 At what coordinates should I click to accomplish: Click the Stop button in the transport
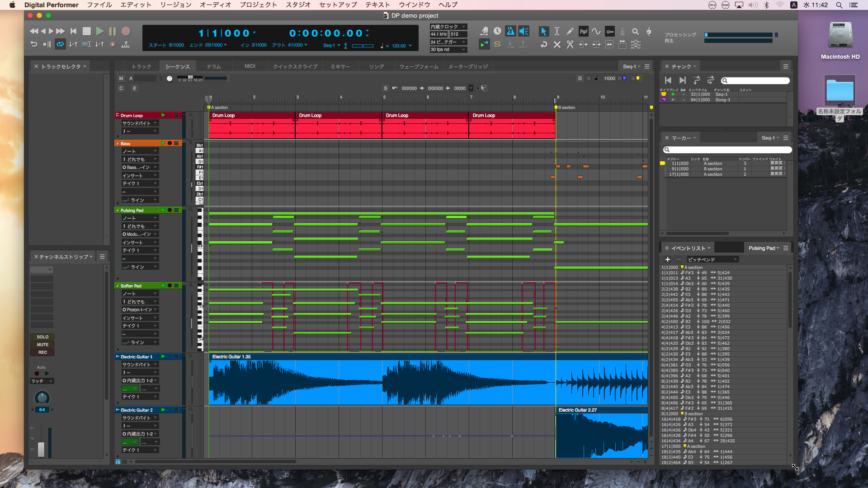[x=87, y=31]
